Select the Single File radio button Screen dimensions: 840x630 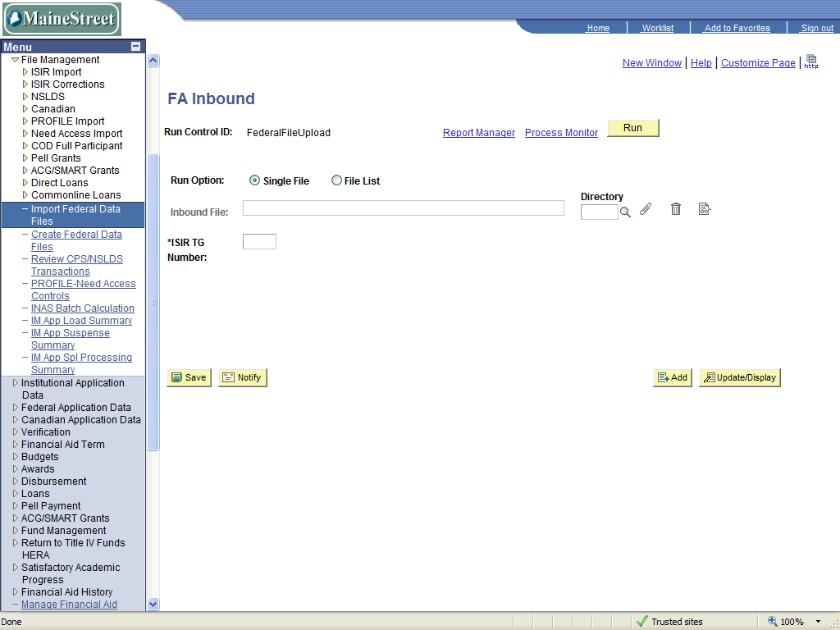pyautogui.click(x=254, y=180)
